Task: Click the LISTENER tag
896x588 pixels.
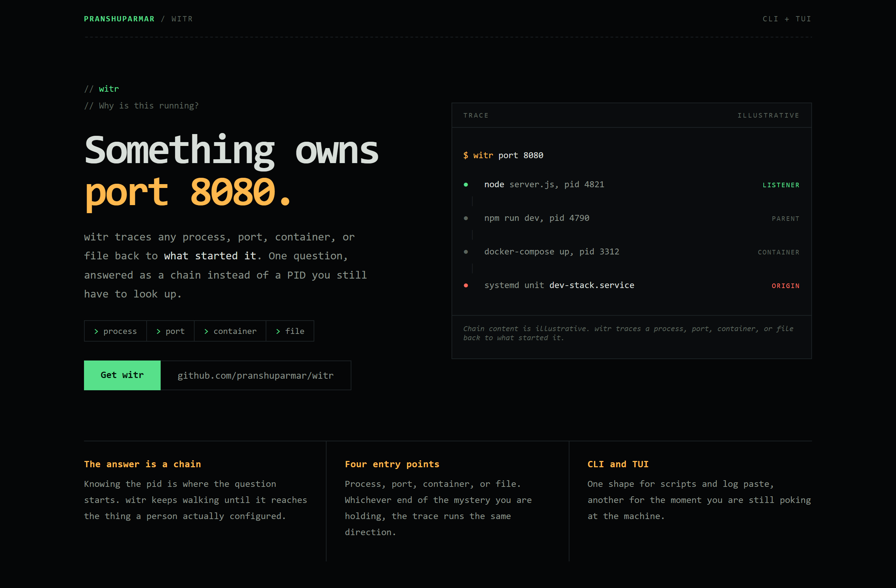Action: click(x=781, y=185)
